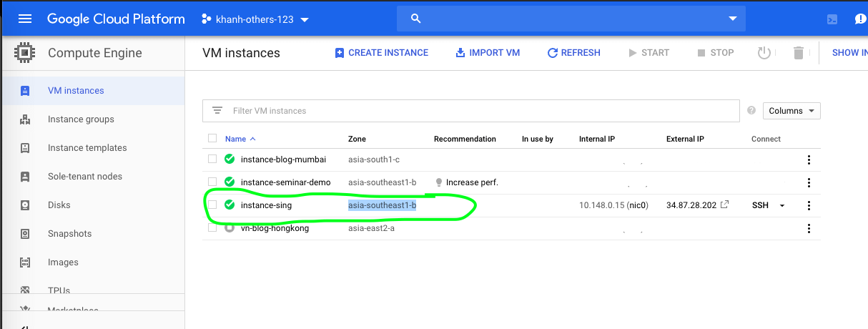
Task: Open the Columns dropdown
Action: click(791, 111)
